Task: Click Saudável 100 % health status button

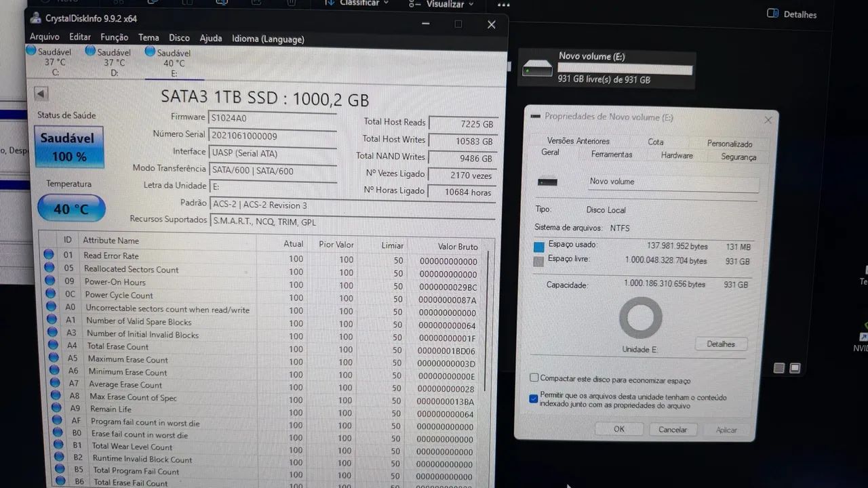Action: pyautogui.click(x=68, y=146)
